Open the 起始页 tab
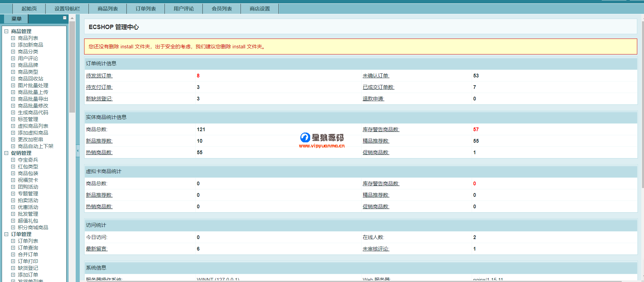The width and height of the screenshot is (644, 282). pos(29,9)
